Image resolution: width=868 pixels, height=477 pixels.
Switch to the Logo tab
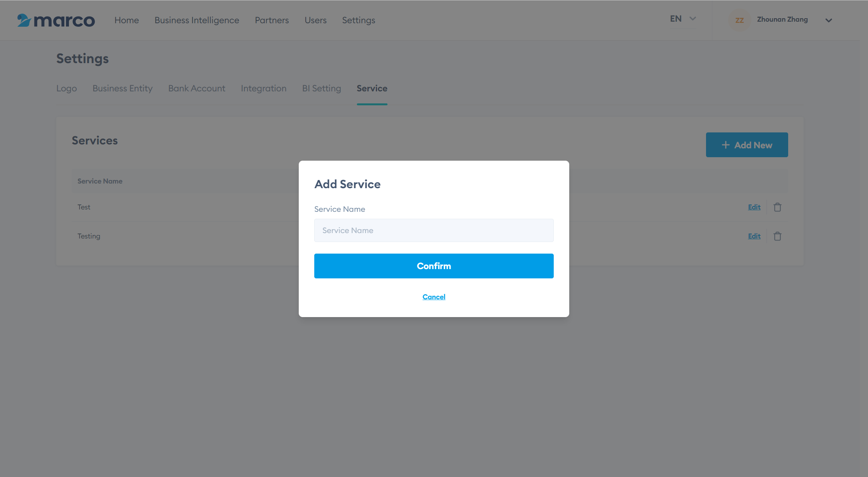[67, 88]
